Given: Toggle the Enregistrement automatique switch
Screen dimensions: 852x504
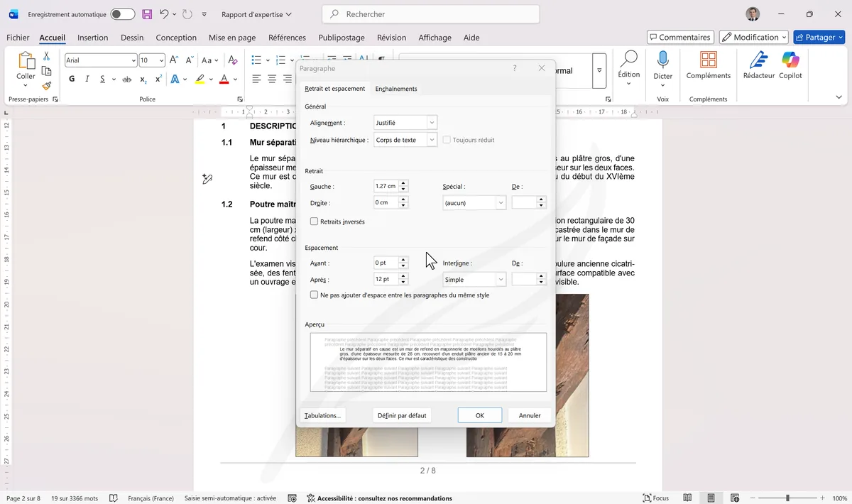Looking at the screenshot, I should (x=121, y=13).
